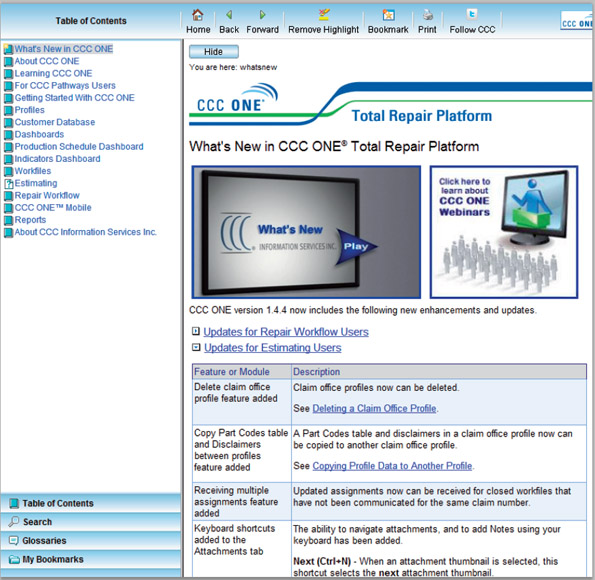Expand Updates for Repair Workflow Users arrow
This screenshot has height=580, width=595.
[x=196, y=331]
